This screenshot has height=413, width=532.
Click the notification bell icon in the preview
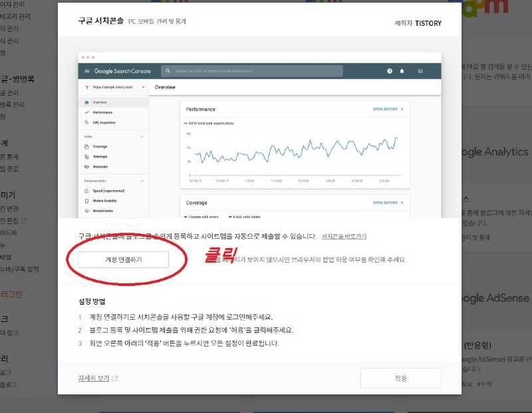tap(402, 71)
